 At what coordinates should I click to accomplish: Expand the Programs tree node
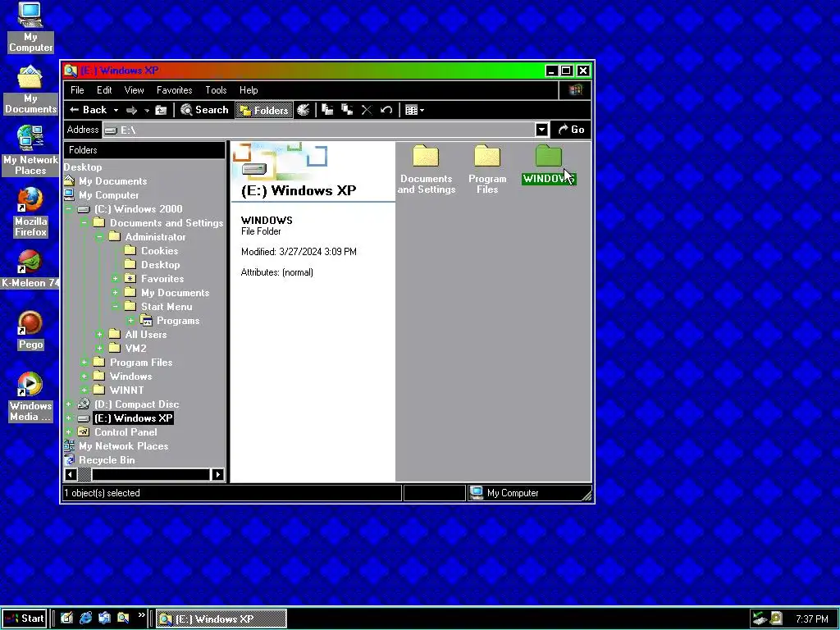[x=130, y=321]
